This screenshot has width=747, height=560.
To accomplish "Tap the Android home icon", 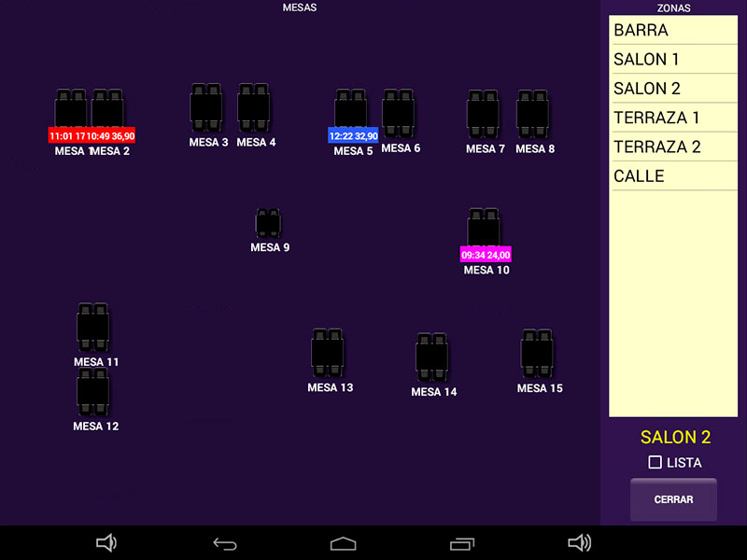I will tap(343, 543).
